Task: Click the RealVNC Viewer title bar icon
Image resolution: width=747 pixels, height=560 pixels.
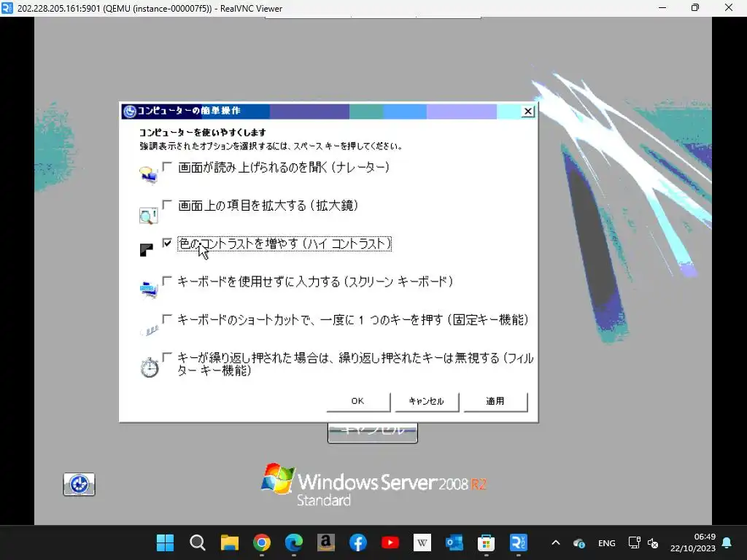Action: tap(7, 8)
